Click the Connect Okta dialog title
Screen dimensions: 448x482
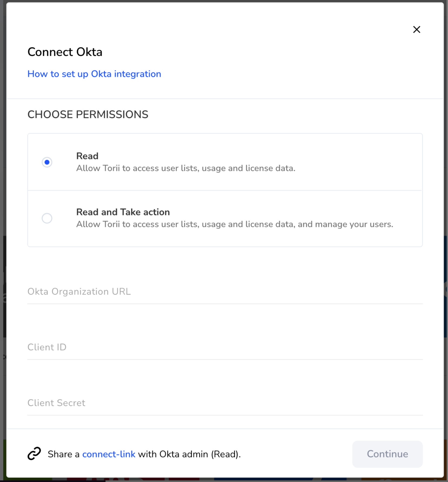(x=65, y=52)
